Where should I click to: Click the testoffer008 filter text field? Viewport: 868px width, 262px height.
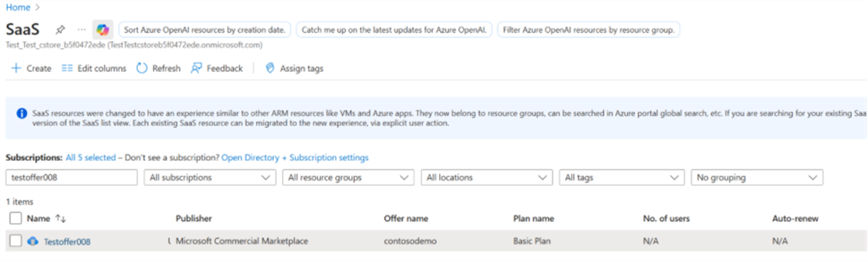tap(71, 178)
